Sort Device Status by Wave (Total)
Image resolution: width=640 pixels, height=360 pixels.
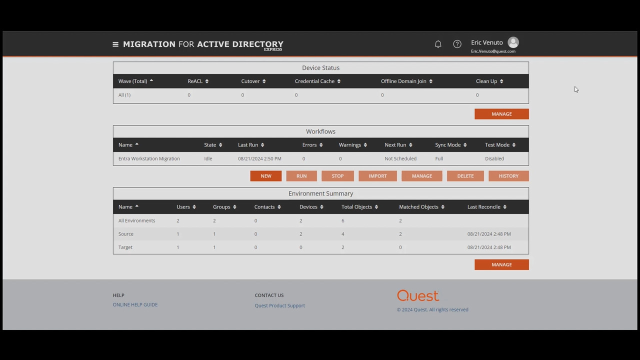(x=136, y=81)
